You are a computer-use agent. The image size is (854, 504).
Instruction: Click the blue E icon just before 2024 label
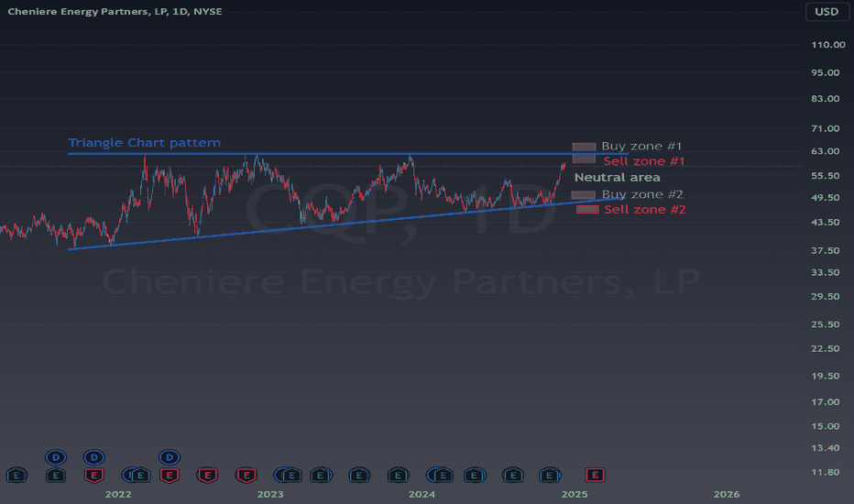pos(398,475)
